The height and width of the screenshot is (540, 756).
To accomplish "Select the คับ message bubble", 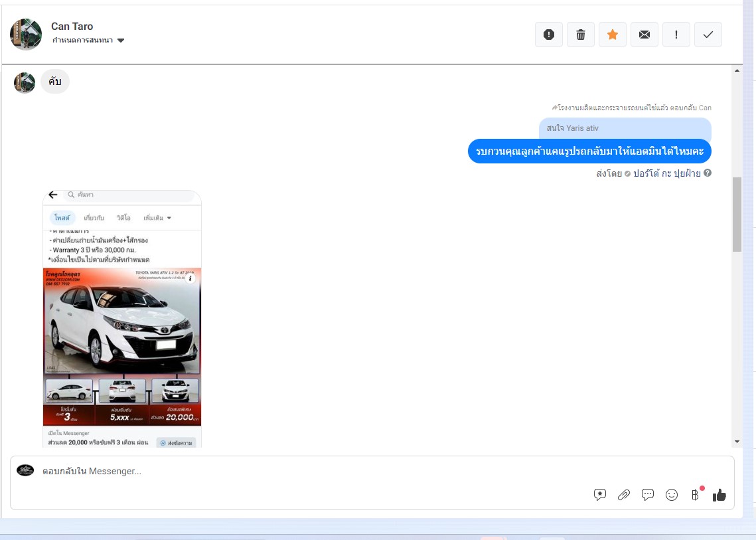I will point(55,82).
